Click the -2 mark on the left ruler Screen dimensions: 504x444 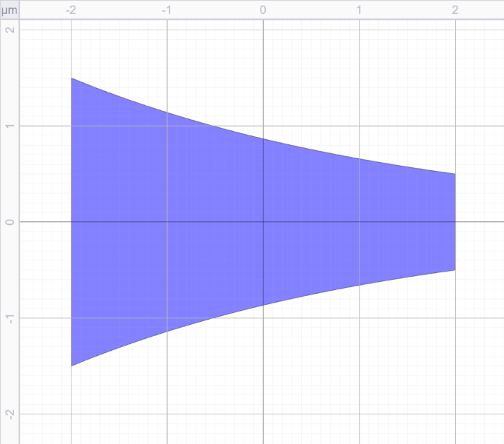[x=10, y=414]
